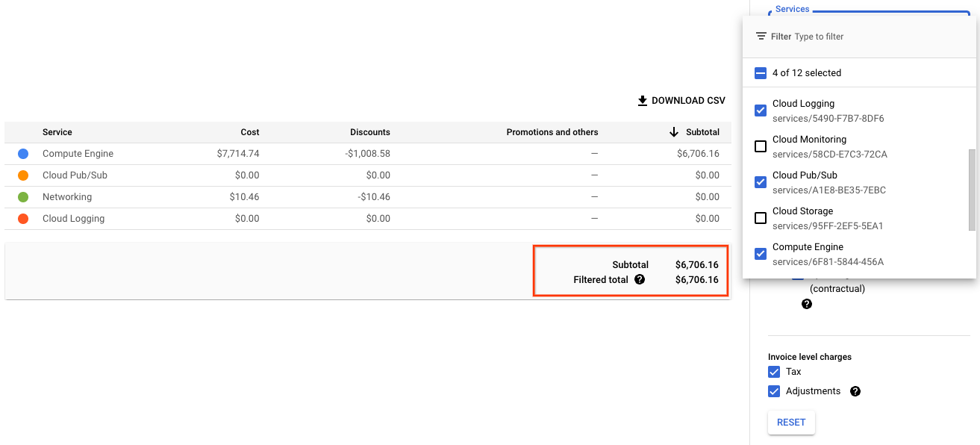Screen dimensions: 980x445
Task: Click services/5490-F7B7-8DF6 ID text
Action: (x=828, y=118)
